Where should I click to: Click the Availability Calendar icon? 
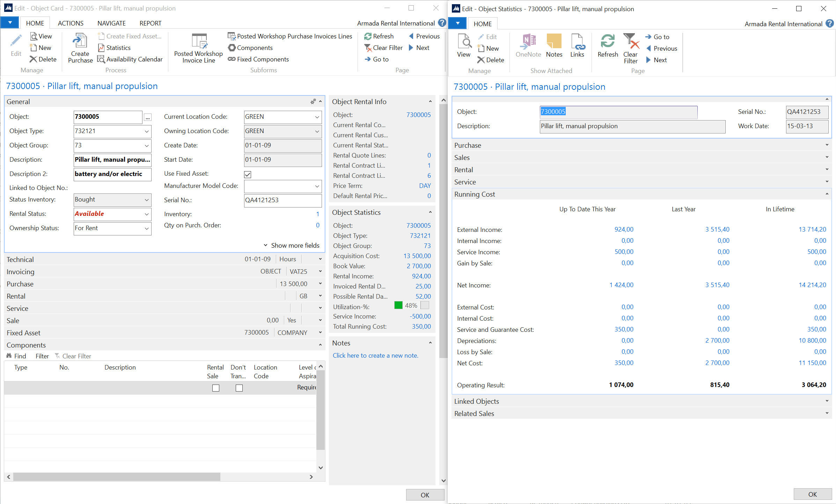(101, 59)
